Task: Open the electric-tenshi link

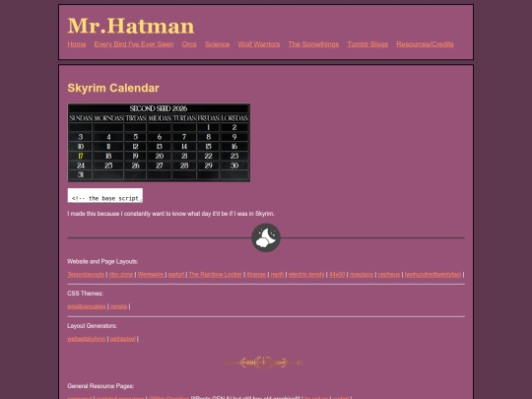Action: coord(306,275)
